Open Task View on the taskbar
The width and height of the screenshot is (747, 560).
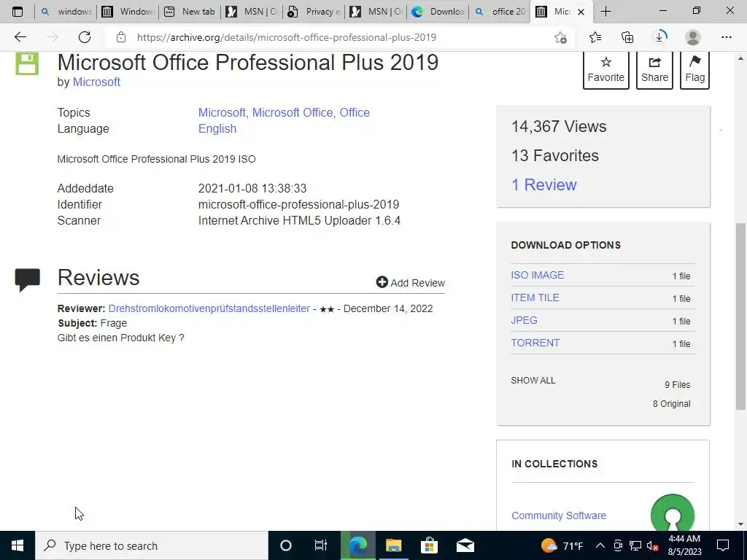pyautogui.click(x=321, y=545)
